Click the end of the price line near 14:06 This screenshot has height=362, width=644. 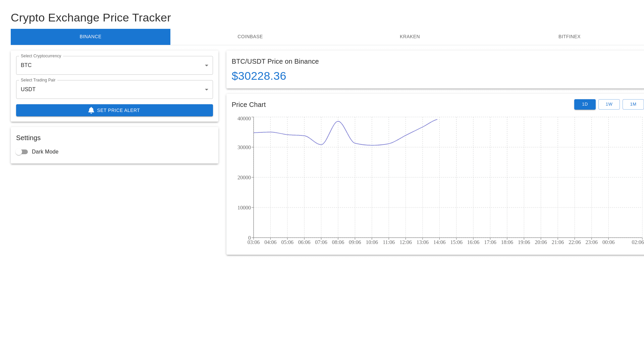tap(437, 119)
